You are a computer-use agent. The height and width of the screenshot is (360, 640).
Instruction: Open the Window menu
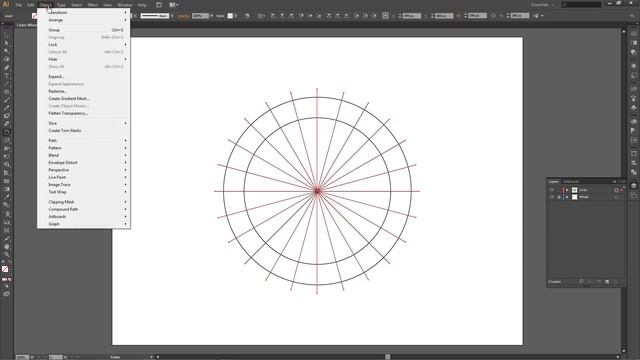pyautogui.click(x=124, y=5)
